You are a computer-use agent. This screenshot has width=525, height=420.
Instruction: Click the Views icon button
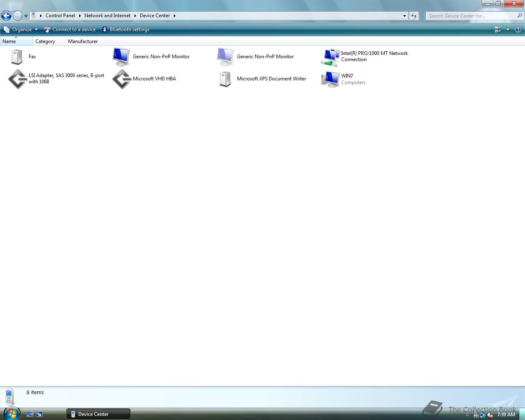point(498,30)
